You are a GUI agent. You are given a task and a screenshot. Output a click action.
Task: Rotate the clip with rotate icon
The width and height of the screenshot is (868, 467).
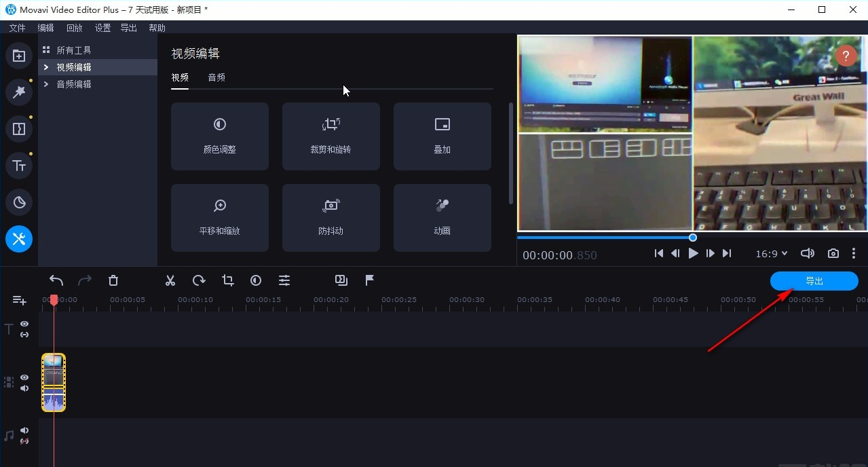tap(199, 280)
